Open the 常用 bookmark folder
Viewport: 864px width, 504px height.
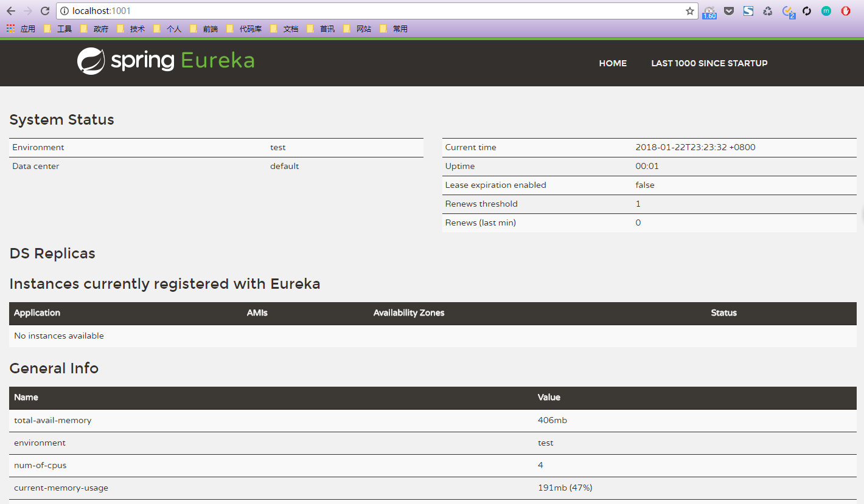(x=394, y=29)
